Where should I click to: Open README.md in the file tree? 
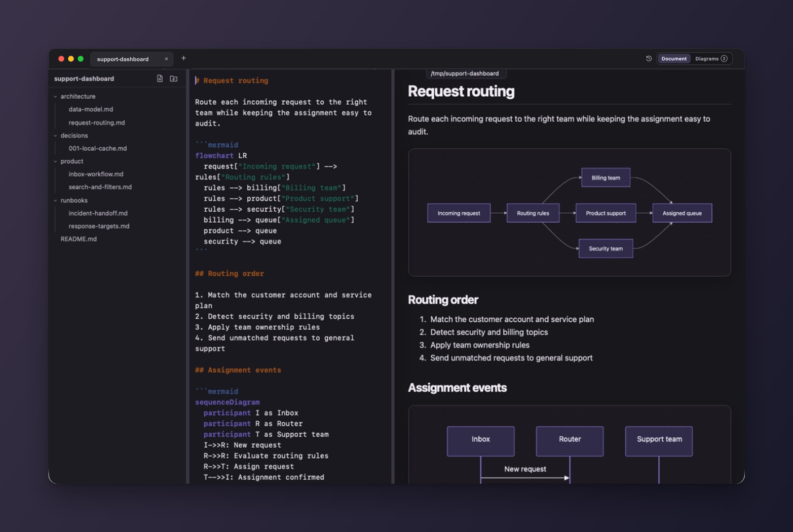pos(79,239)
